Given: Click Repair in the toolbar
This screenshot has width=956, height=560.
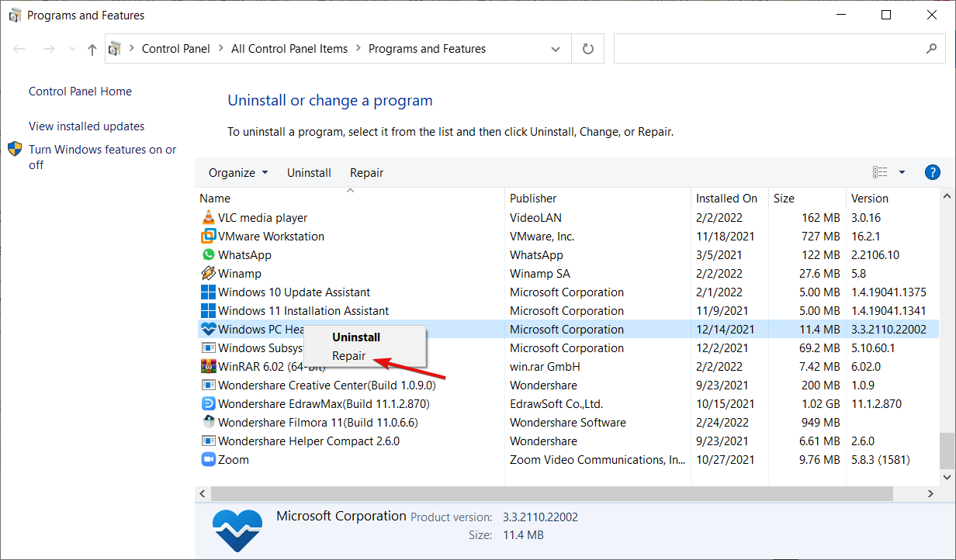Looking at the screenshot, I should (x=367, y=173).
